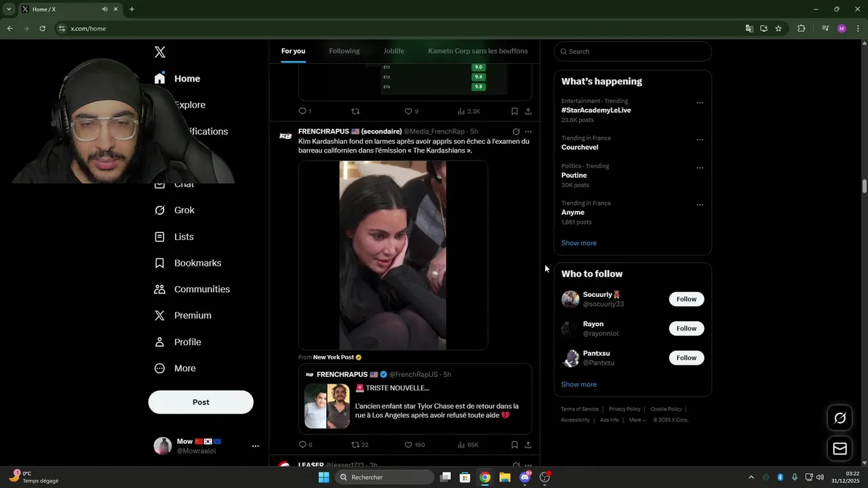The height and width of the screenshot is (488, 868).
Task: Open a new browser tab
Action: (132, 9)
